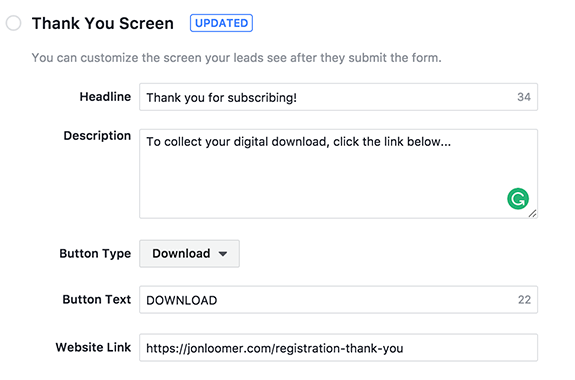Edit the Website Link URL field
The height and width of the screenshot is (380, 575).
338,348
